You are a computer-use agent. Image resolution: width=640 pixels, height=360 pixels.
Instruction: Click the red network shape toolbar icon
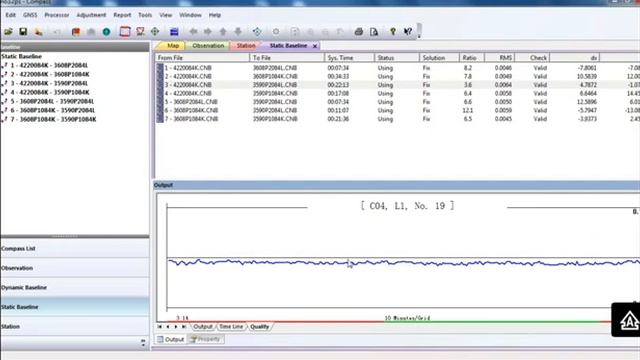[140, 31]
